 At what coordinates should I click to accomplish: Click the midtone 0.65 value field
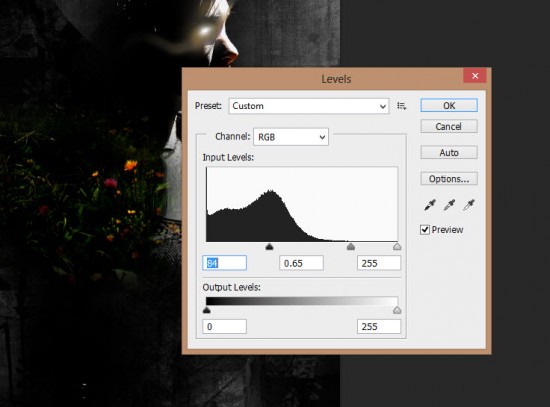301,263
